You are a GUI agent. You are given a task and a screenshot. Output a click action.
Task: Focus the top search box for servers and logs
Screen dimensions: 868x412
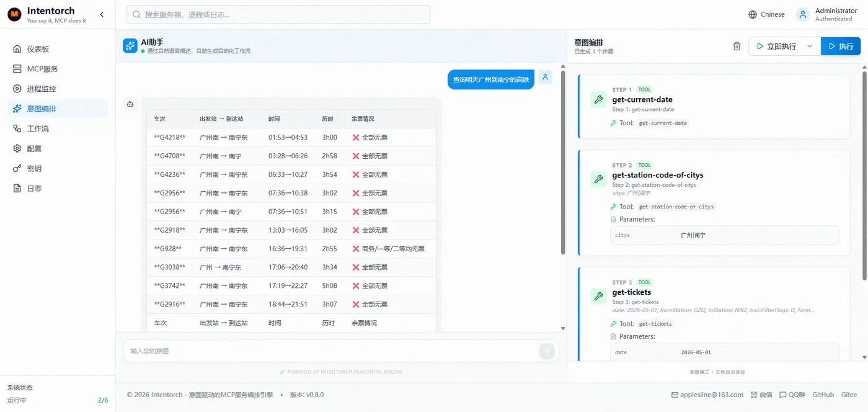pyautogui.click(x=278, y=14)
